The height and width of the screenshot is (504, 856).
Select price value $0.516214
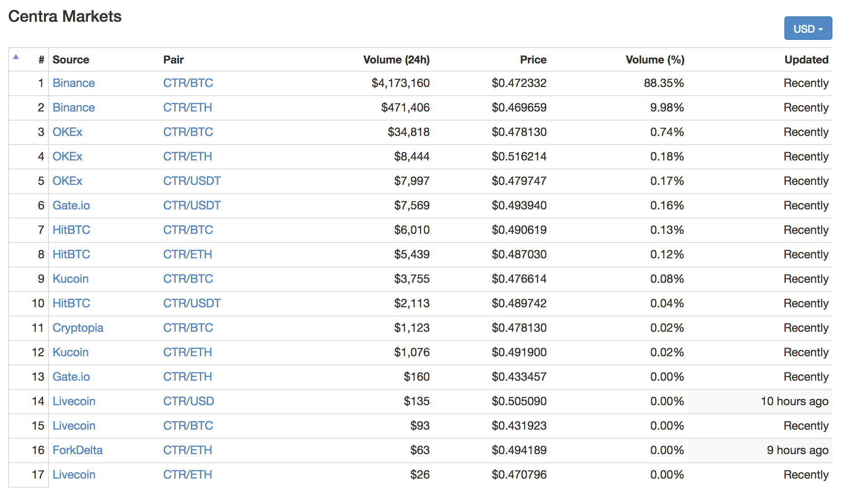point(519,156)
